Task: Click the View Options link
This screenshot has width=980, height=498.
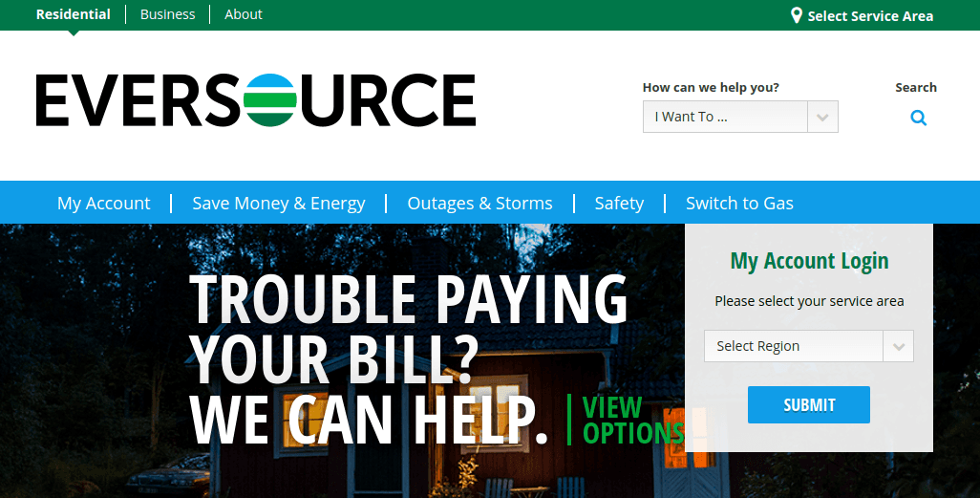Action: (633, 420)
